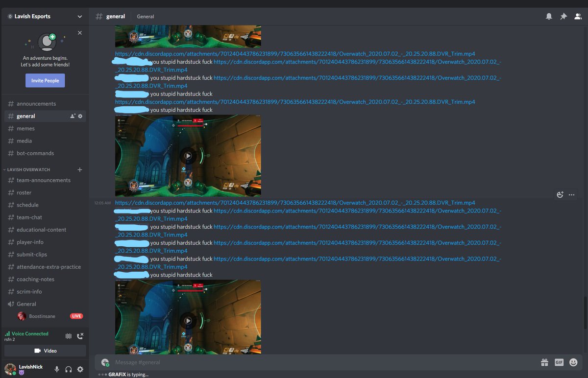The image size is (588, 378).
Task: Toggle member list icon in header
Action: 579,16
